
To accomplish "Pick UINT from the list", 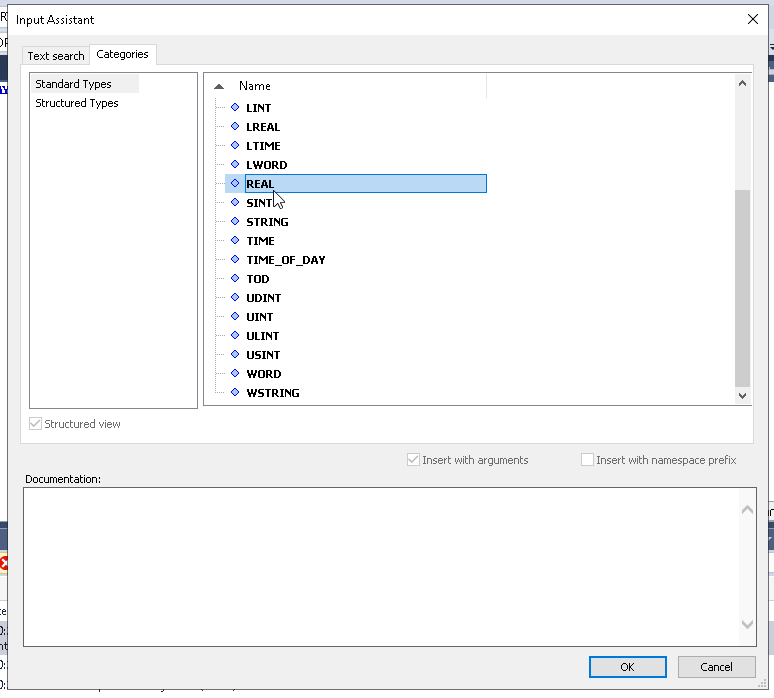I will [260, 317].
